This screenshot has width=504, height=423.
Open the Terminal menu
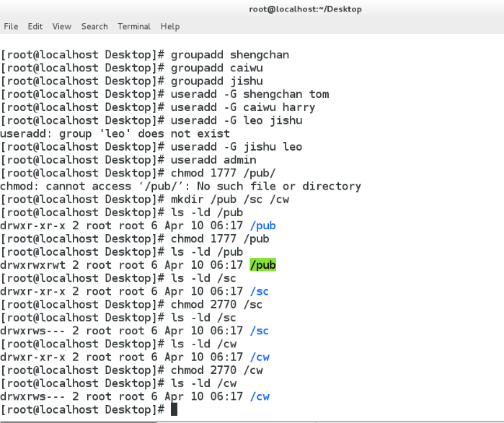(x=133, y=27)
